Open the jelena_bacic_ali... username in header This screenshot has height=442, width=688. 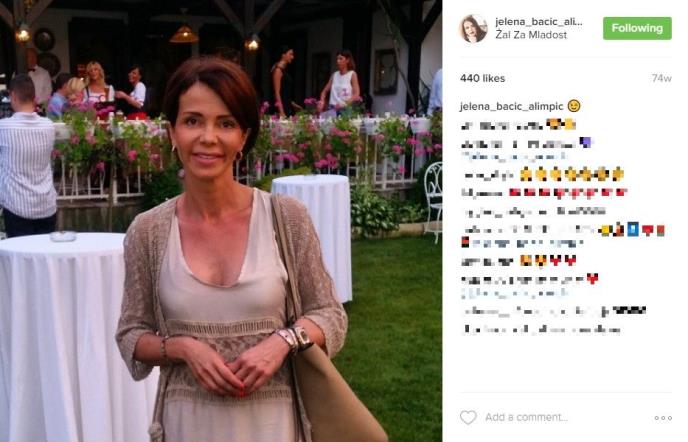pos(539,22)
